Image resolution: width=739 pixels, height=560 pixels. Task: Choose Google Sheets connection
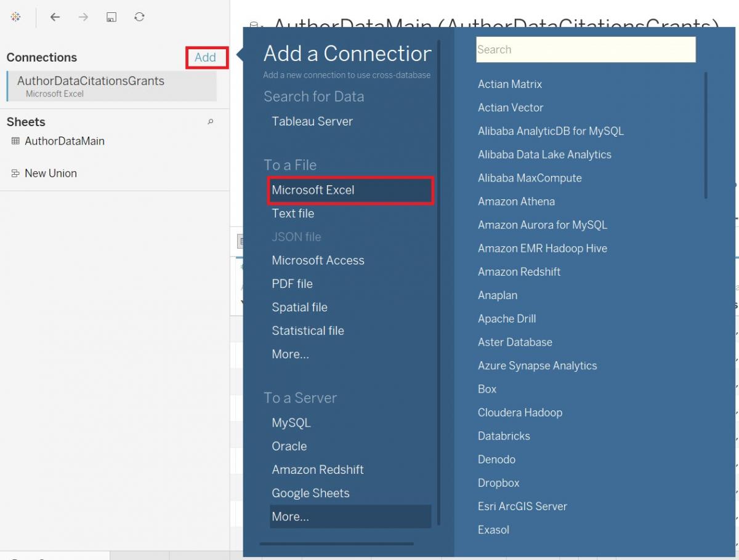[x=310, y=493]
